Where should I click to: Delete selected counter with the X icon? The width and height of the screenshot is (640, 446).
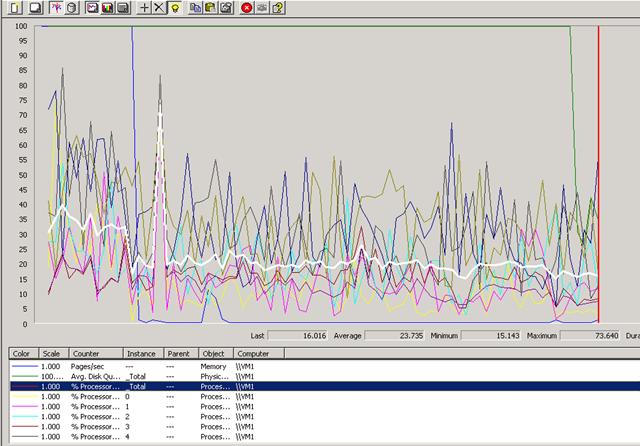point(159,8)
